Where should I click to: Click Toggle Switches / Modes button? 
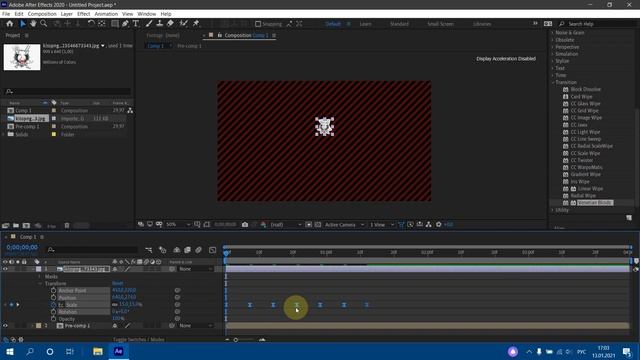tap(139, 339)
